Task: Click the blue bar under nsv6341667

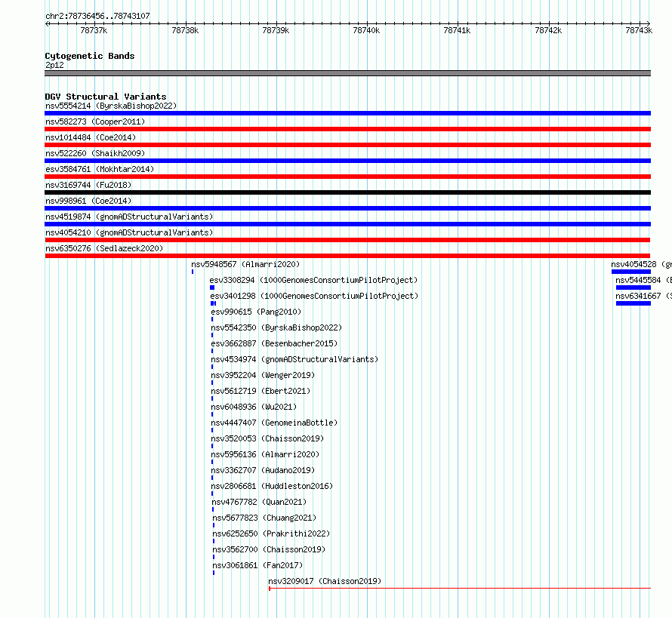Action: tap(633, 303)
